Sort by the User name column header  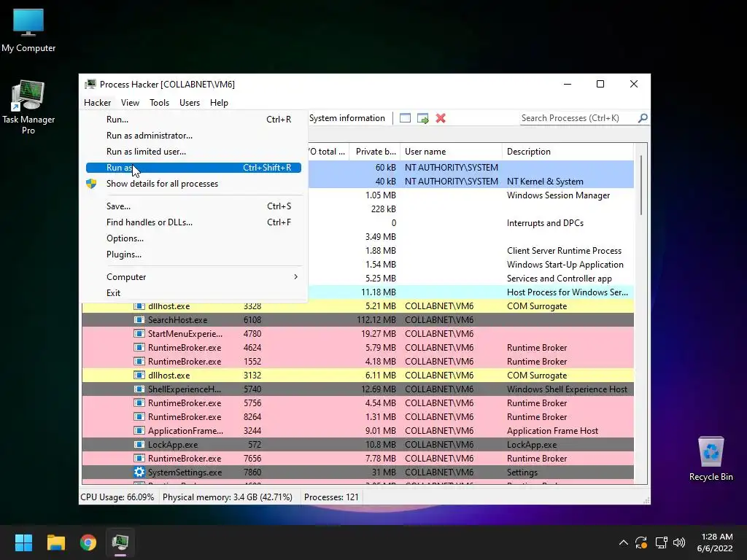pyautogui.click(x=451, y=152)
